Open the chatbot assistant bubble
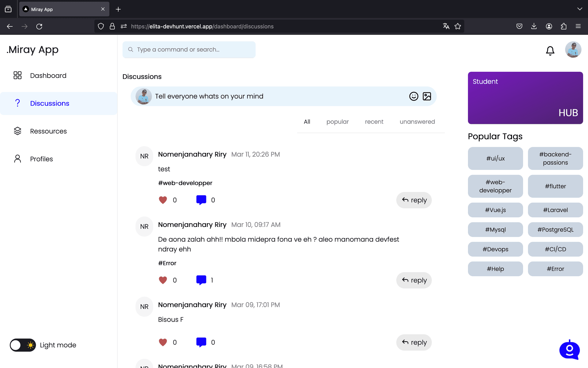This screenshot has width=588, height=368. (x=569, y=350)
